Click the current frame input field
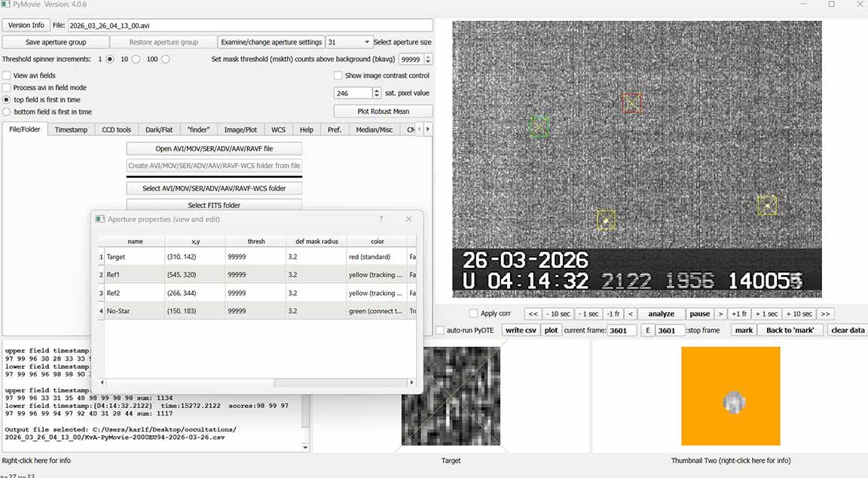The image size is (868, 478). point(622,330)
